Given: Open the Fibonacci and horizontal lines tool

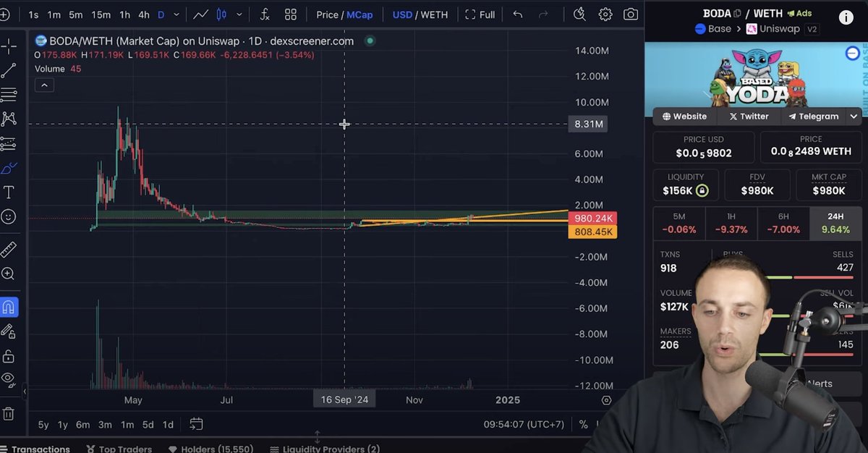Looking at the screenshot, I should coord(9,95).
